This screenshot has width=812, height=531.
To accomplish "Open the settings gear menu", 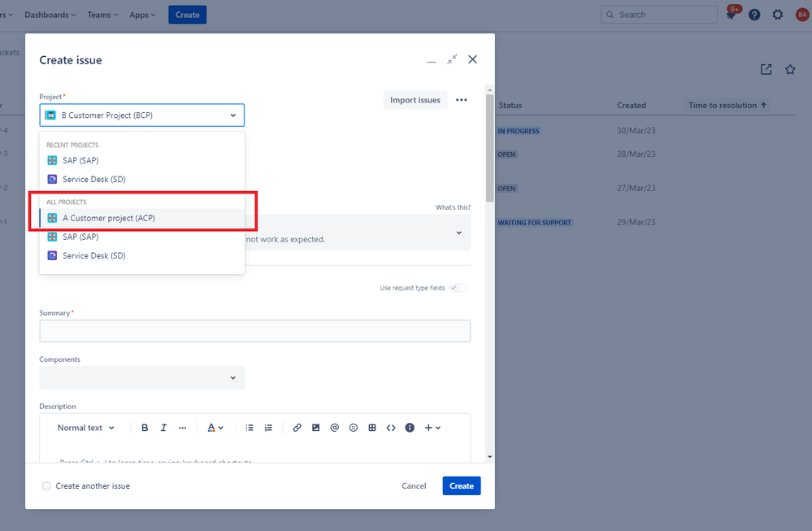I will tap(778, 15).
